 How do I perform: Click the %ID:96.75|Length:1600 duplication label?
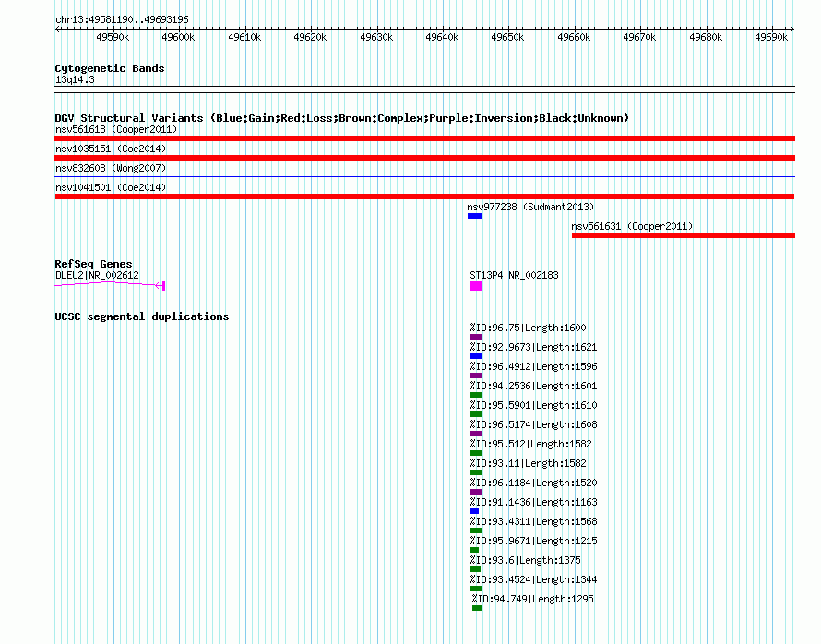[528, 328]
